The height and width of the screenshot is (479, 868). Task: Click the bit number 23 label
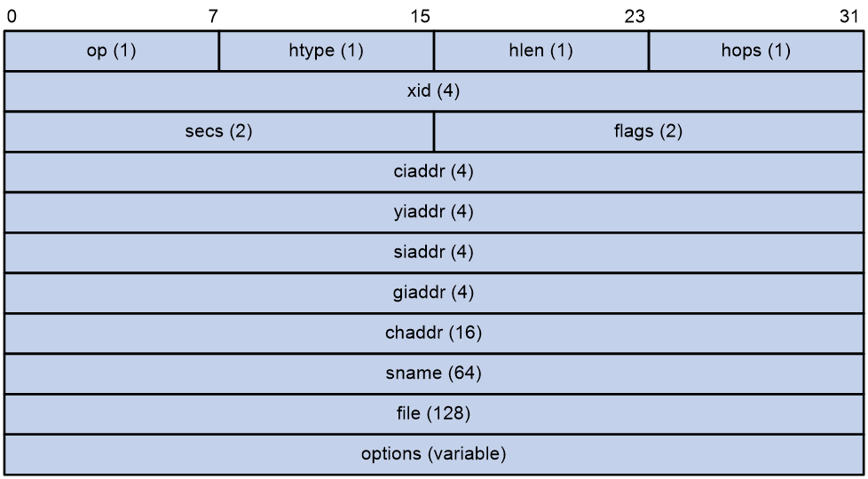point(635,17)
